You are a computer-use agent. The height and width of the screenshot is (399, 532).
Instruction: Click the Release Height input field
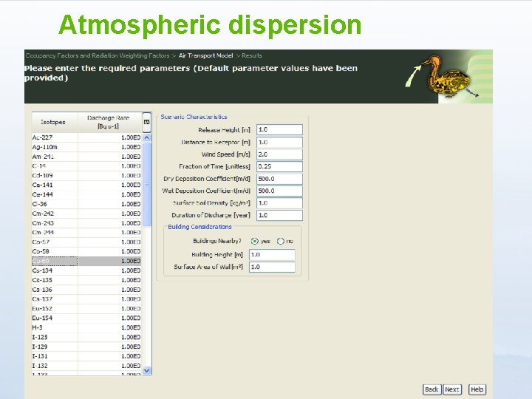[279, 130]
